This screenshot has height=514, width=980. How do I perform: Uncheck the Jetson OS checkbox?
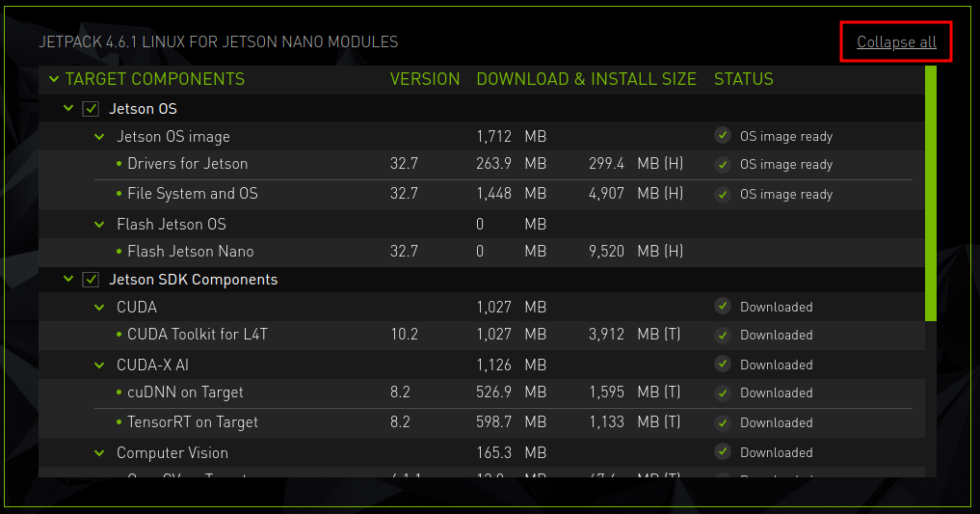(x=91, y=109)
